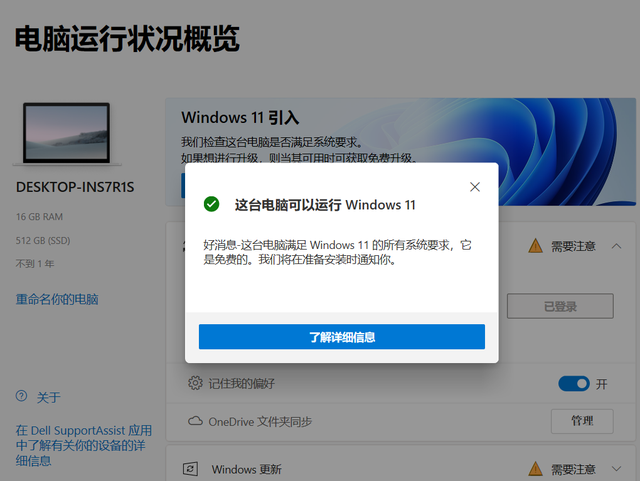
Task: Click the 管理 button for OneDrive
Action: point(582,421)
